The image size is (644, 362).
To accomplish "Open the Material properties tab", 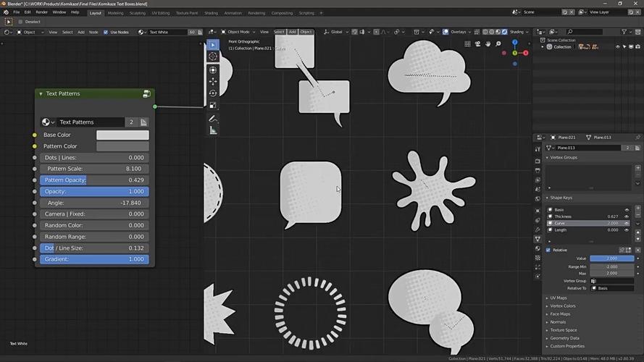I will point(538,248).
